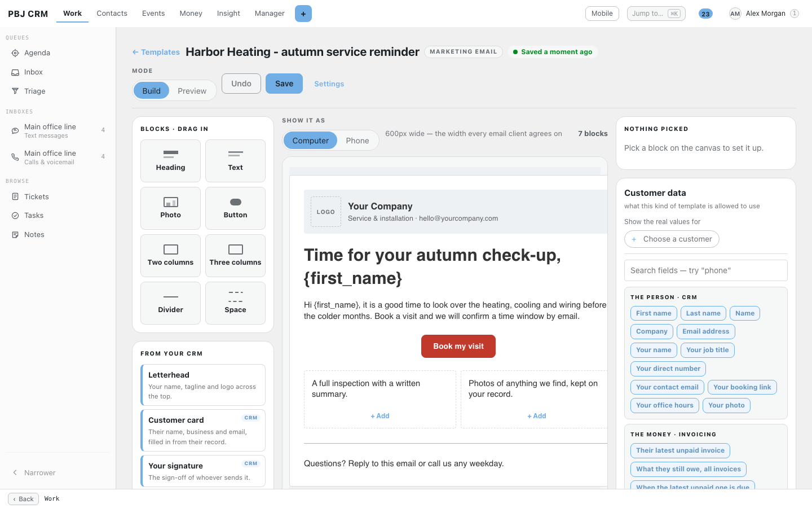This screenshot has height=508, width=812.
Task: Open the Manager tab
Action: (270, 14)
